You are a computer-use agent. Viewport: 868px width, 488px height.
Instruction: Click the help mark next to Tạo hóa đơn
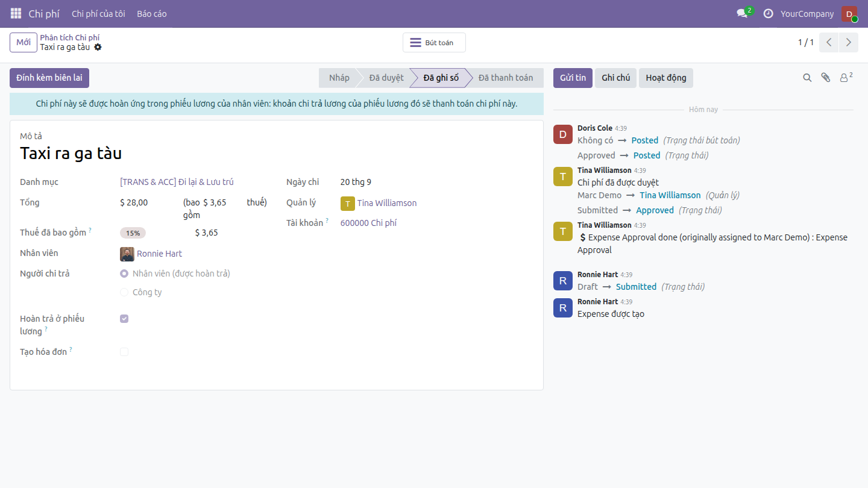pyautogui.click(x=71, y=349)
